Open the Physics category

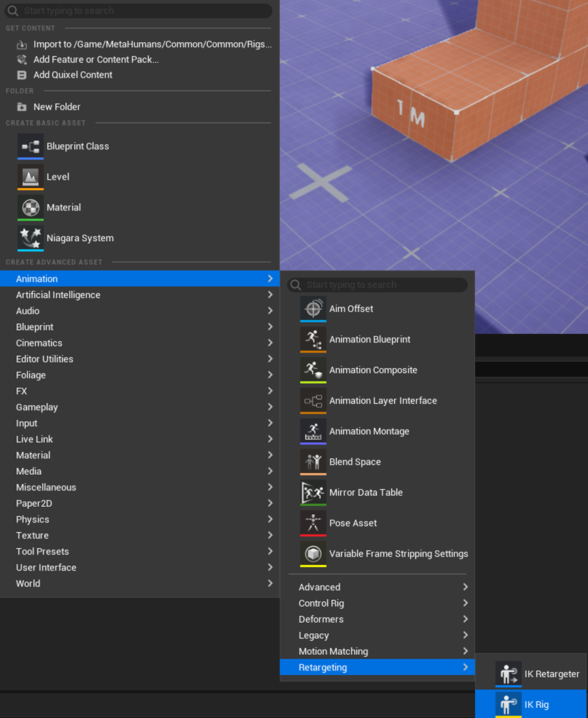tap(140, 519)
